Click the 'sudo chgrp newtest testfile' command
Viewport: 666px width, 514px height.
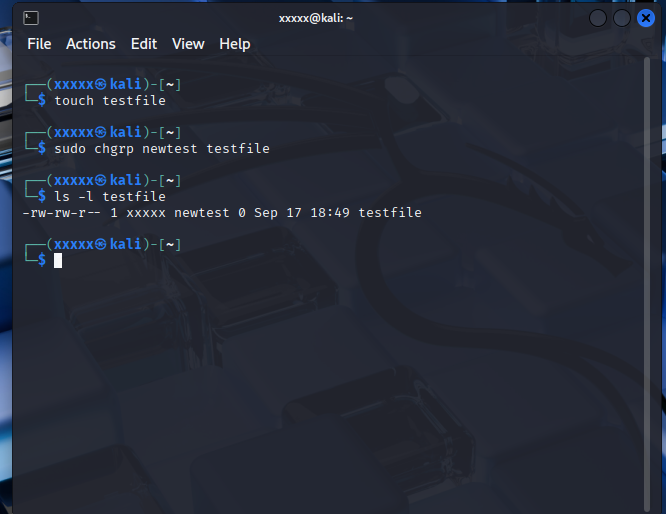pos(162,148)
